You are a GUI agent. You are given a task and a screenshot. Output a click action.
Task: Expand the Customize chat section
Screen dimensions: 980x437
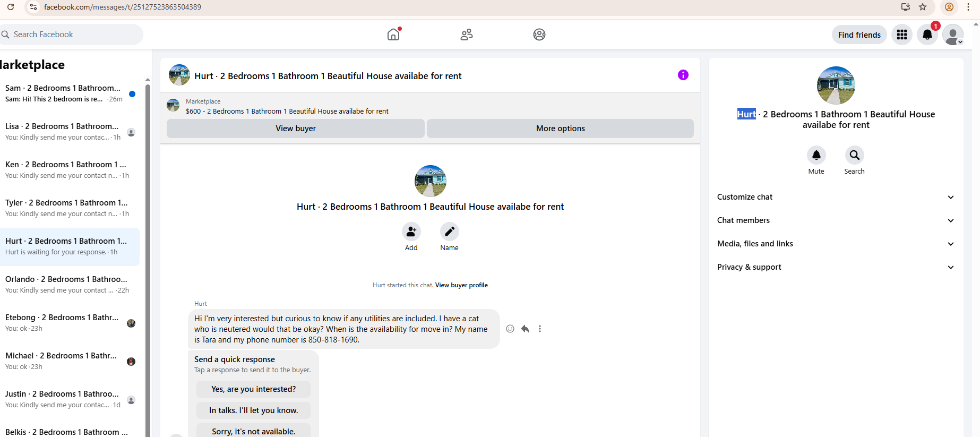pos(836,197)
